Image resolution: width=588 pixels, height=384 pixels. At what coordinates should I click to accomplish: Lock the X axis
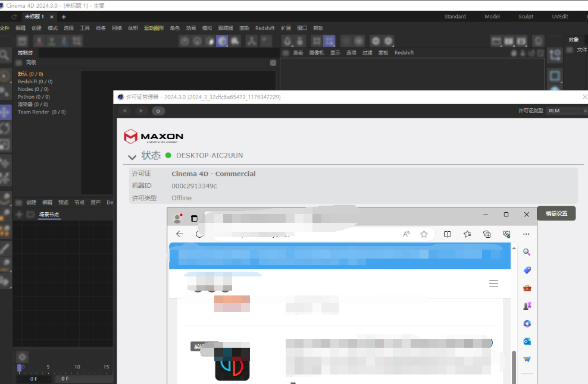[39, 41]
